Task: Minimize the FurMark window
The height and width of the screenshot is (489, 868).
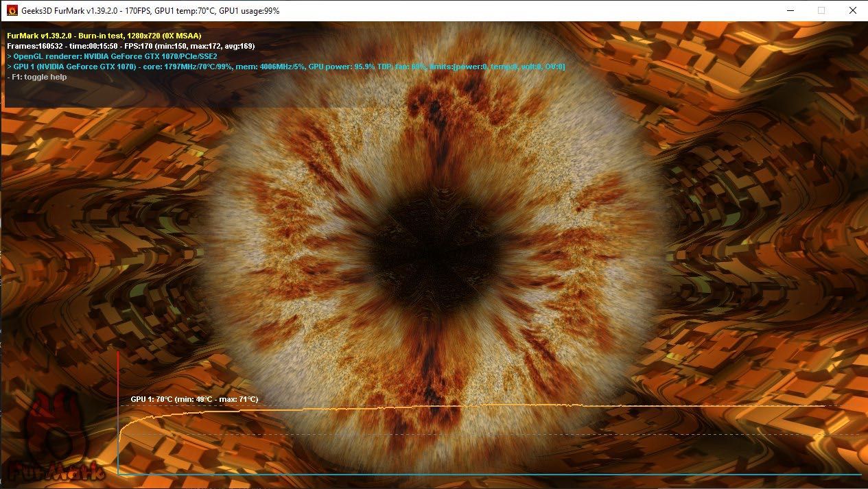Action: pyautogui.click(x=790, y=10)
